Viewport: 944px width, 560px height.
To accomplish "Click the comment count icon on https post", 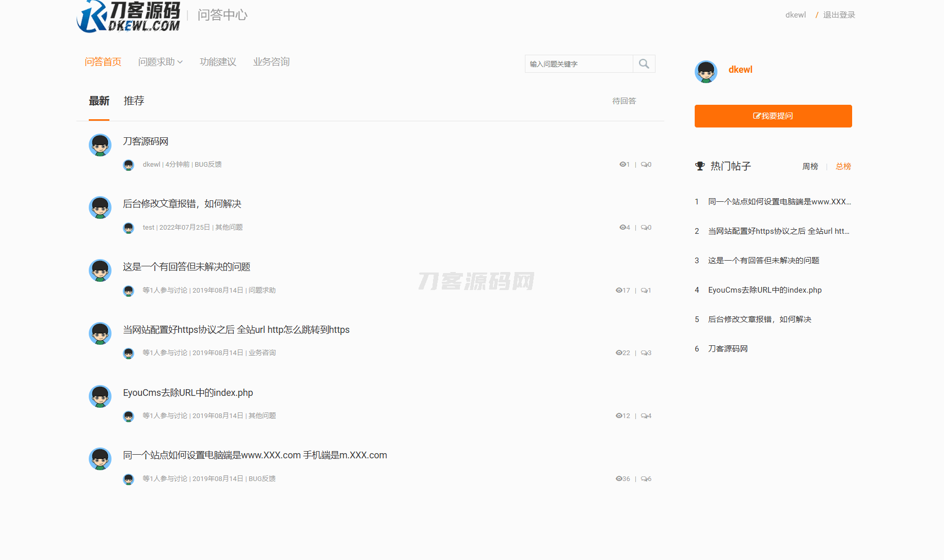I will pos(644,353).
